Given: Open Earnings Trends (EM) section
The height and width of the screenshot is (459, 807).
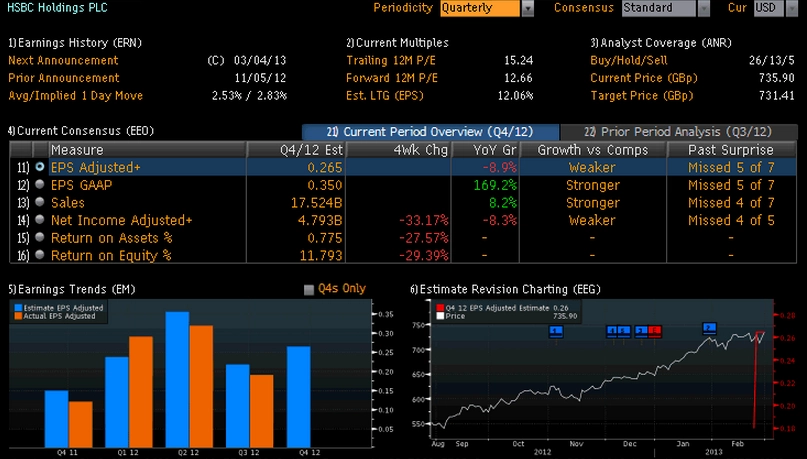Looking at the screenshot, I should 72,289.
